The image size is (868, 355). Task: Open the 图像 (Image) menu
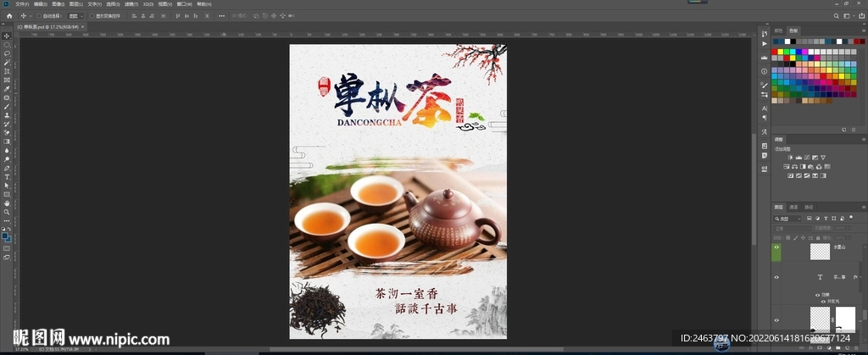[58, 4]
